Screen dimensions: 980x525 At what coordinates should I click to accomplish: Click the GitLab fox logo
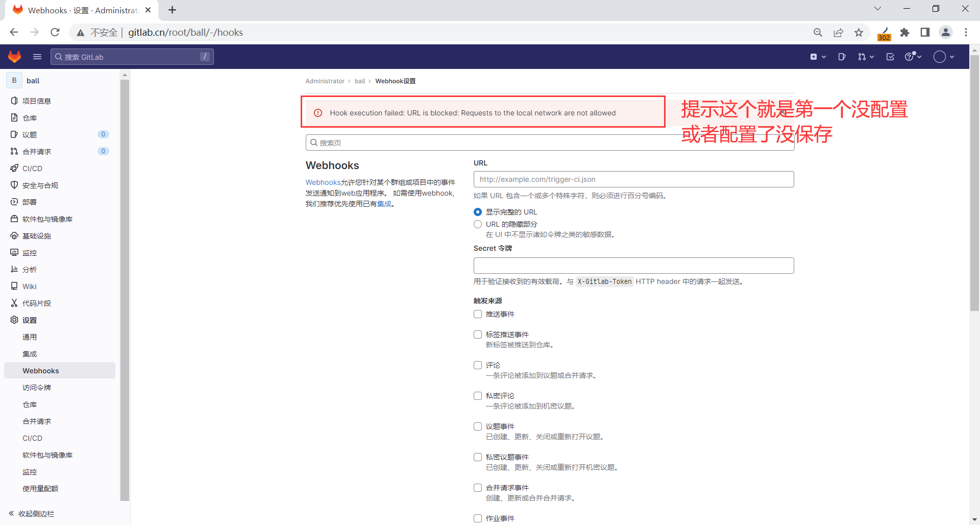click(x=15, y=57)
